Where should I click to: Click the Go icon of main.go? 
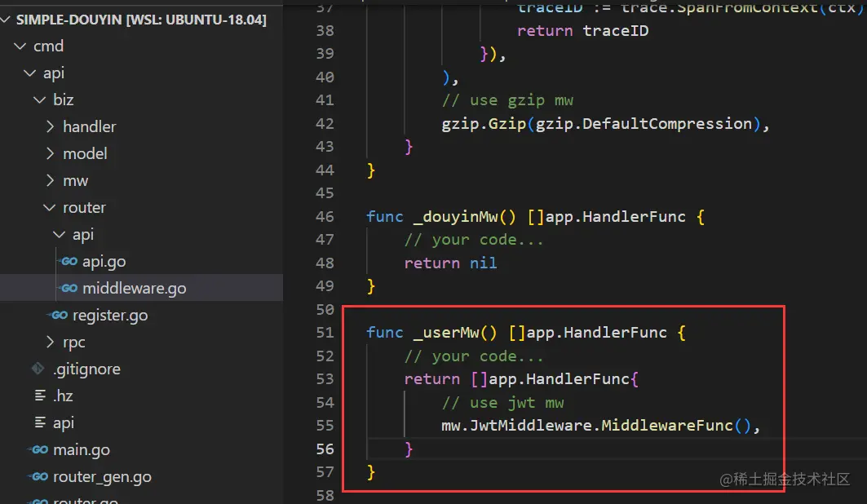click(x=40, y=450)
